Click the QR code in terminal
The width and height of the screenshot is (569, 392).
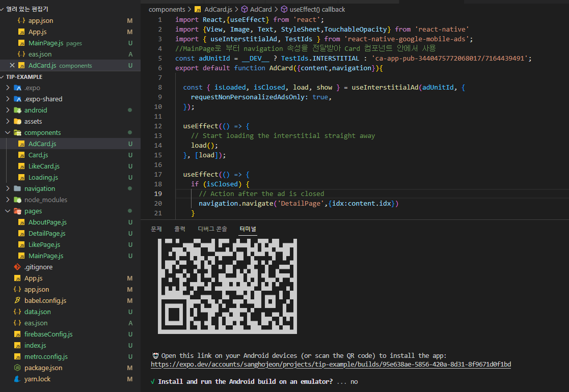pyautogui.click(x=228, y=286)
